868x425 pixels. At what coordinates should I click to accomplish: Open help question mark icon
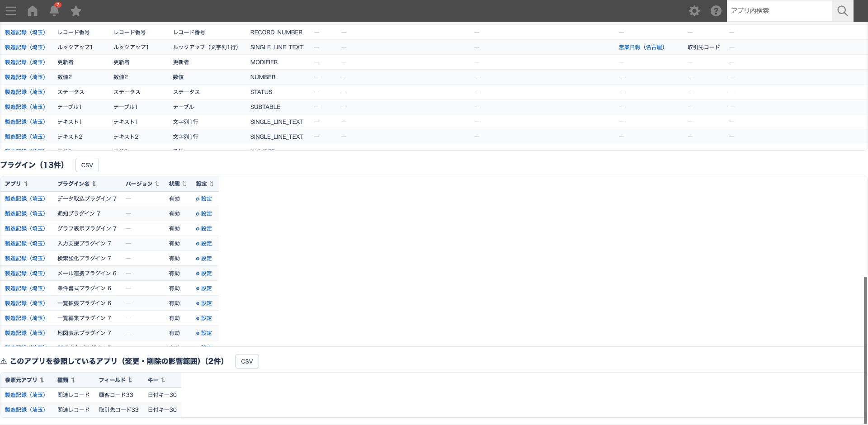(x=716, y=11)
